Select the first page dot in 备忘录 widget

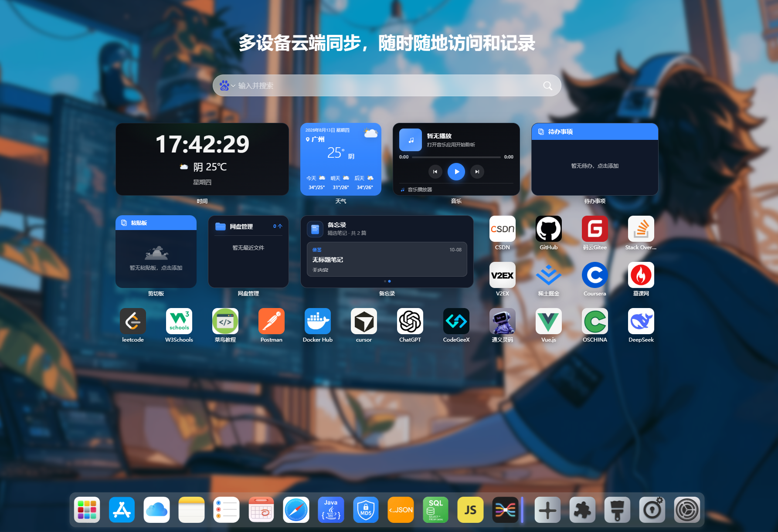click(385, 281)
